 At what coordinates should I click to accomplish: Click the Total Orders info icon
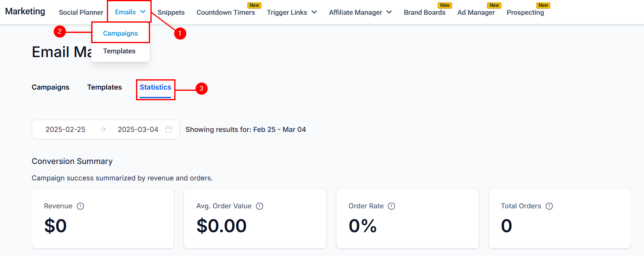coord(549,206)
